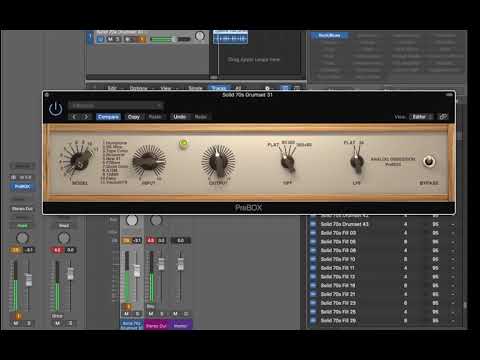Click the HPF rotary switch on PreBOX
The height and width of the screenshot is (360, 480).
(288, 162)
